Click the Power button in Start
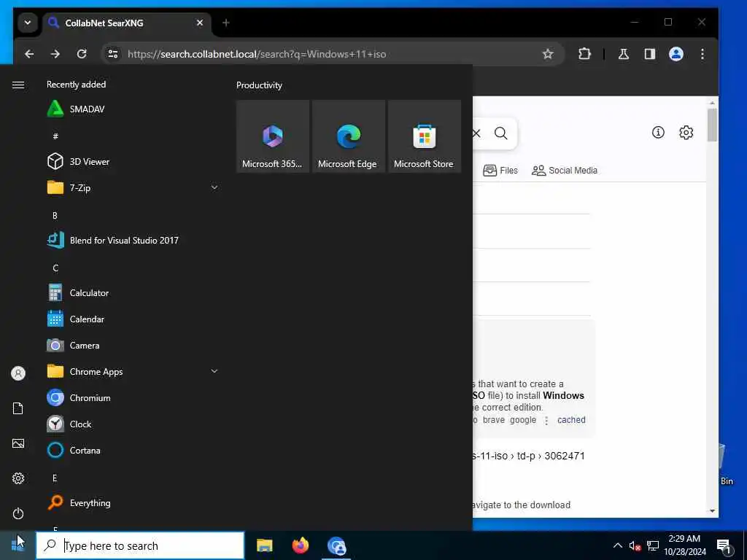 click(x=18, y=513)
